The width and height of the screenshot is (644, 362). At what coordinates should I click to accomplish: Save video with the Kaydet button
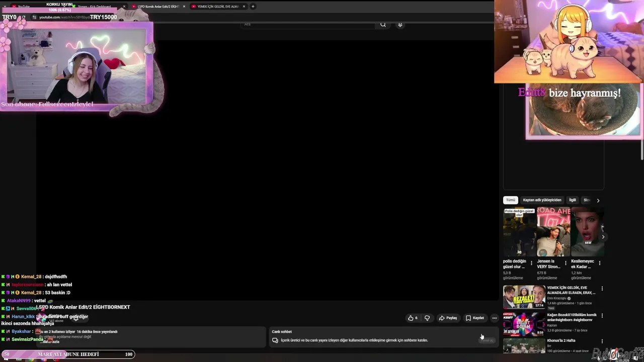click(475, 318)
